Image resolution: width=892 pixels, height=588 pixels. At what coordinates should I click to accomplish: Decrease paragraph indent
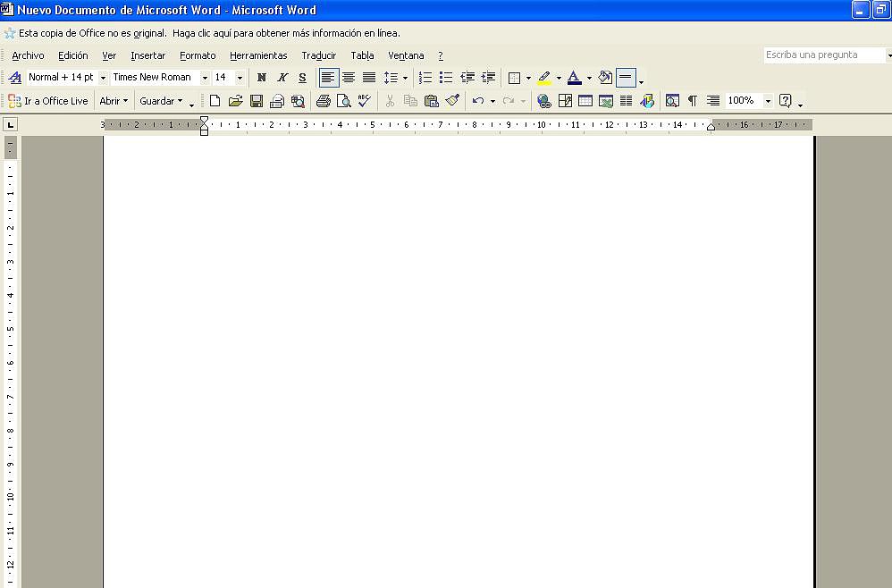point(467,78)
